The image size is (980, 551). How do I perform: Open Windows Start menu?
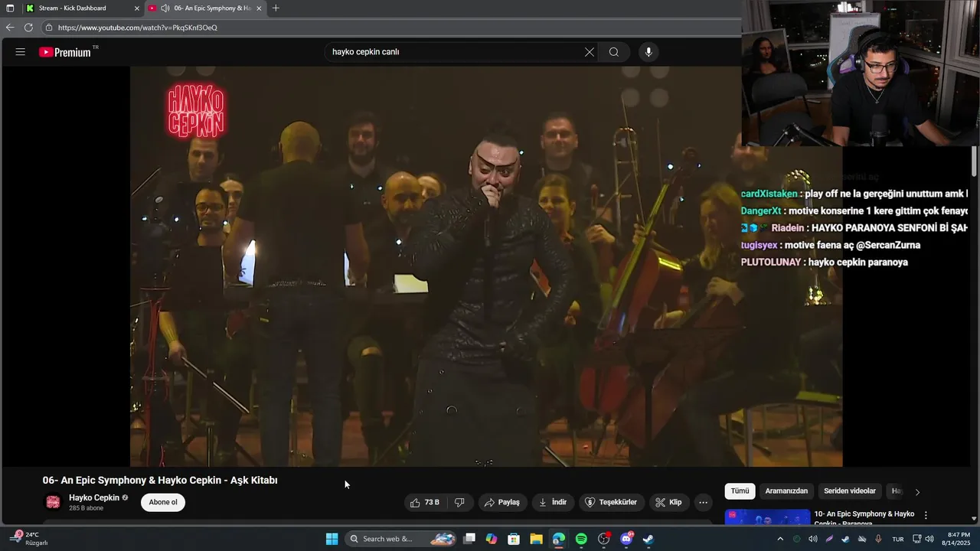click(332, 539)
